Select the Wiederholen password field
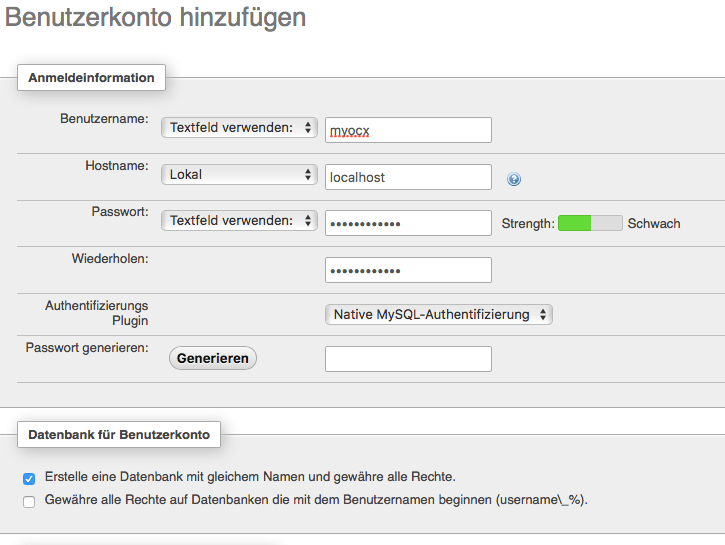The image size is (725, 545). click(408, 270)
